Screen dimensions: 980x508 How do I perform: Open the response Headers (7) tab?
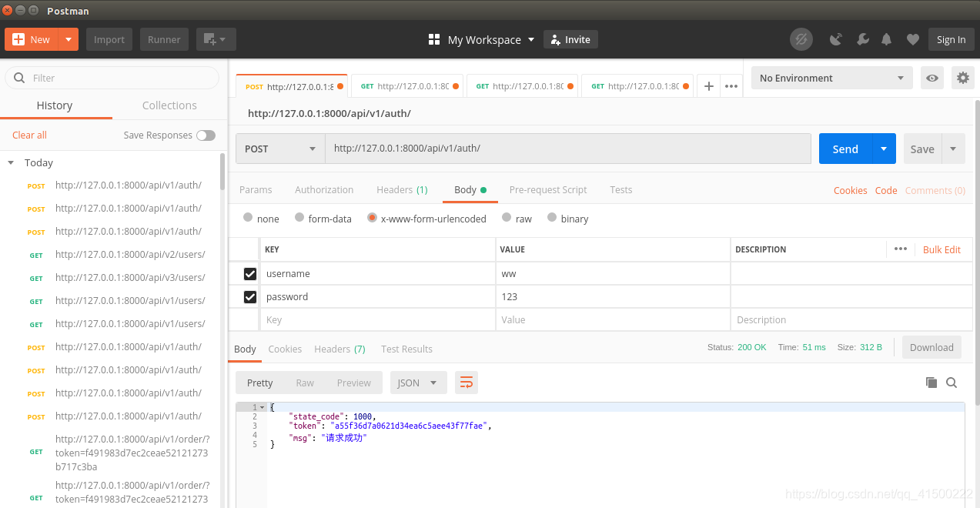pyautogui.click(x=339, y=349)
